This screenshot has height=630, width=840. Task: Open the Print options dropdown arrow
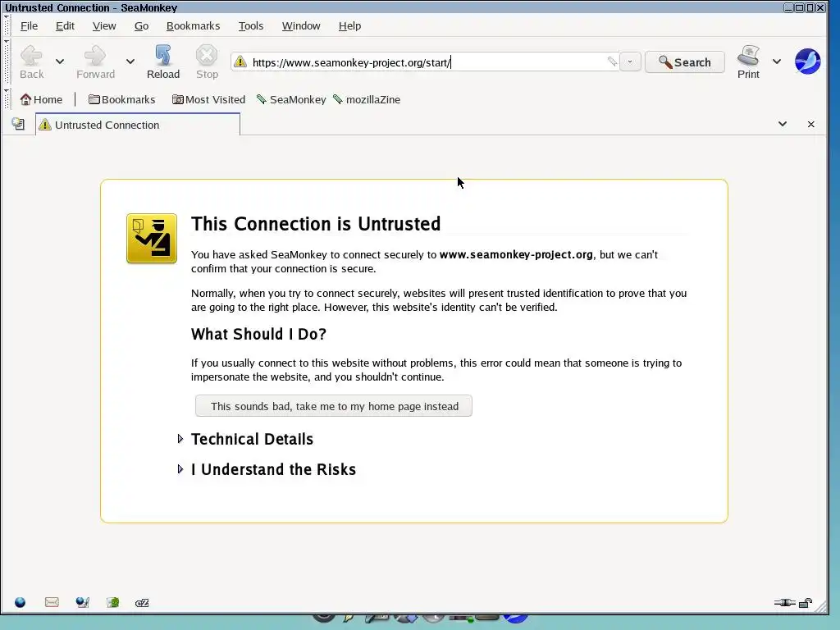[777, 62]
